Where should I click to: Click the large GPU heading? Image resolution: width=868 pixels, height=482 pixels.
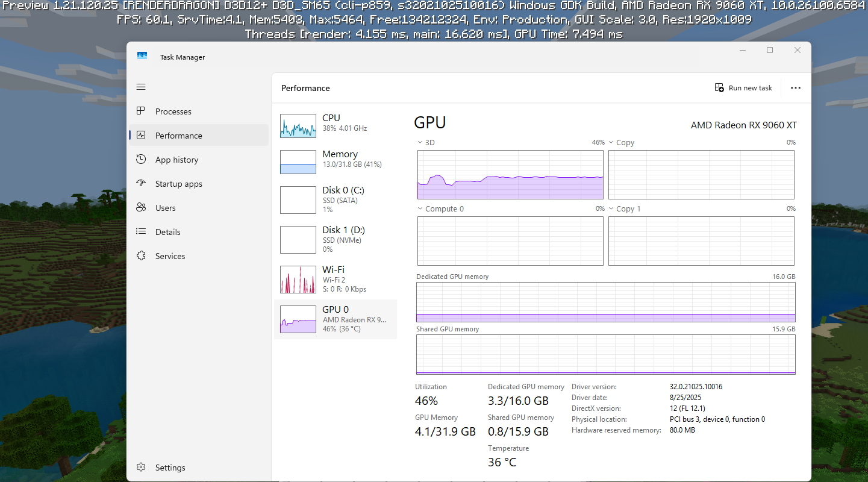coord(430,123)
